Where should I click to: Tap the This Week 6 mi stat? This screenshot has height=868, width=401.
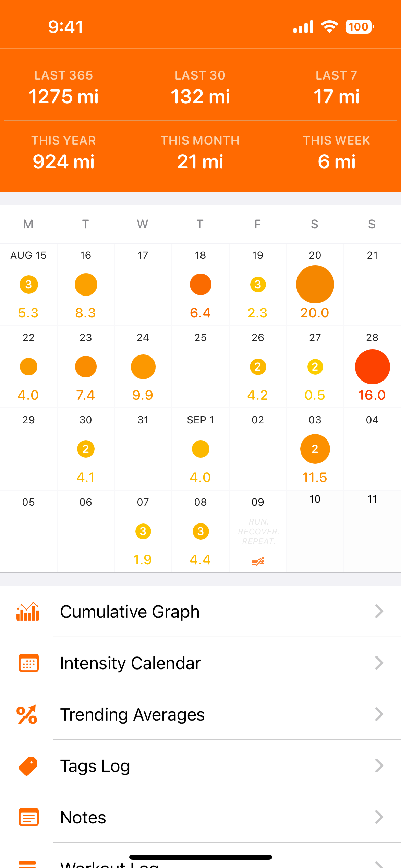click(x=337, y=153)
